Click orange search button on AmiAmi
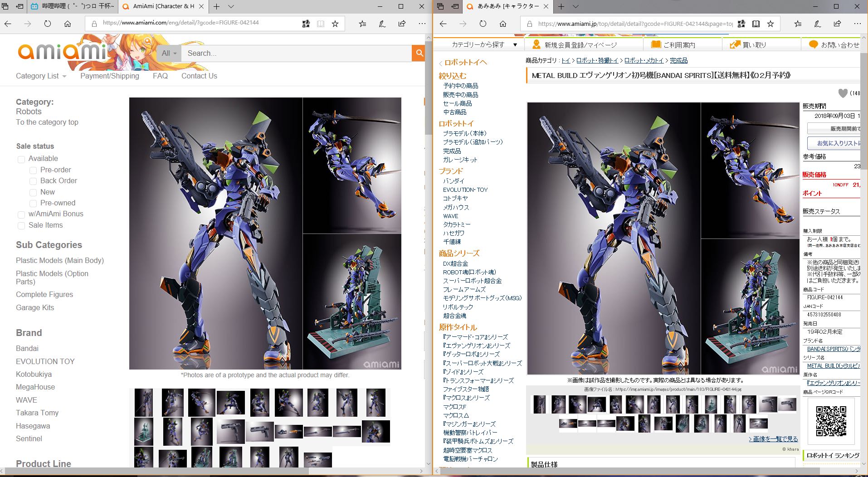Image resolution: width=868 pixels, height=477 pixels. 419,53
